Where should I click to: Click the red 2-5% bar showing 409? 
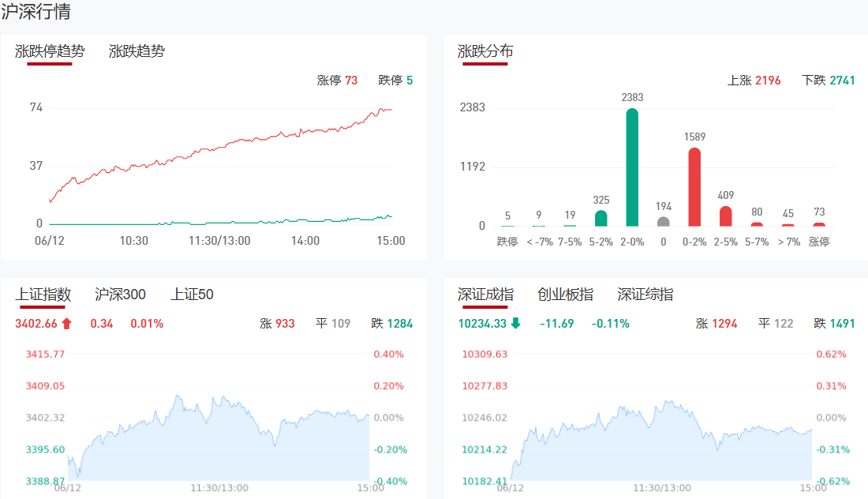(x=725, y=216)
